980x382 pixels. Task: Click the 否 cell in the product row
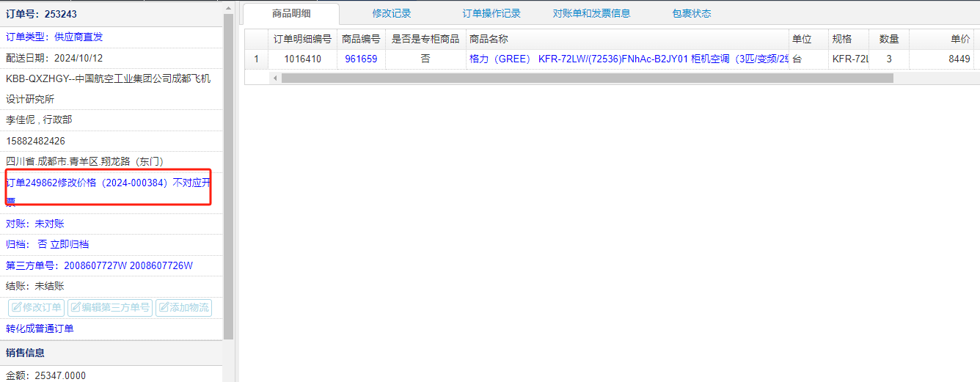(425, 59)
